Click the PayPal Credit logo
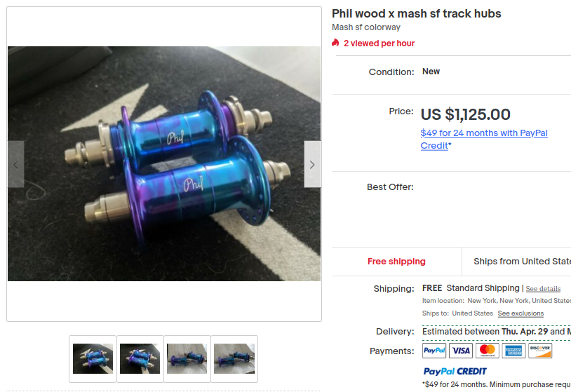Screen dimensions: 571x392 pyautogui.click(x=455, y=371)
